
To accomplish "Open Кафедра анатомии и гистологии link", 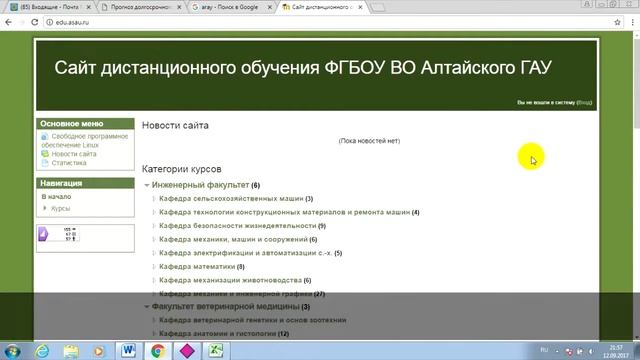I will [218, 333].
